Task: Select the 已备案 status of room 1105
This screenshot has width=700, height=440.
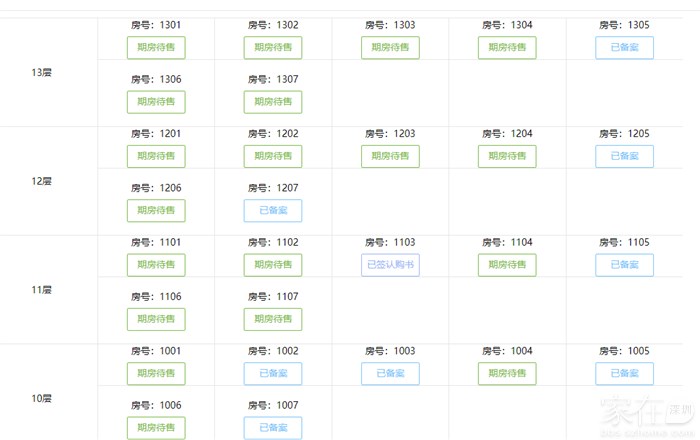Action: 625,265
